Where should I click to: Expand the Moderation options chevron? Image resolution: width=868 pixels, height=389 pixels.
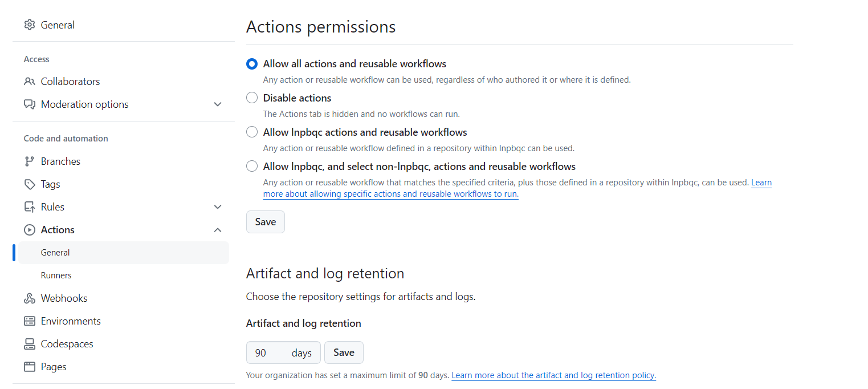[218, 104]
